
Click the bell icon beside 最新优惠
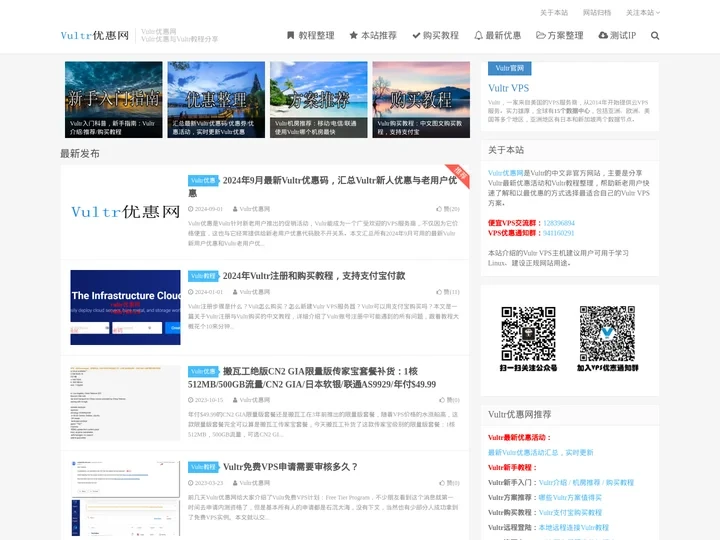(x=478, y=35)
